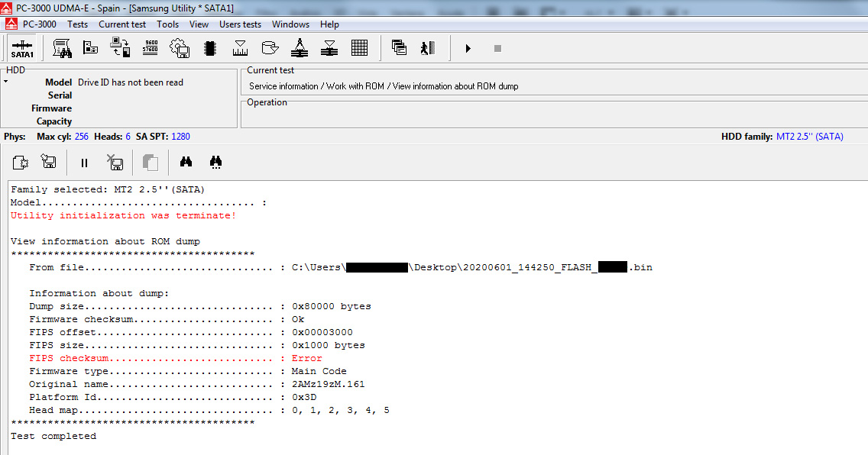Click the PC-3000 logo in menu bar
Viewport: 868px width, 455px height.
(x=11, y=24)
